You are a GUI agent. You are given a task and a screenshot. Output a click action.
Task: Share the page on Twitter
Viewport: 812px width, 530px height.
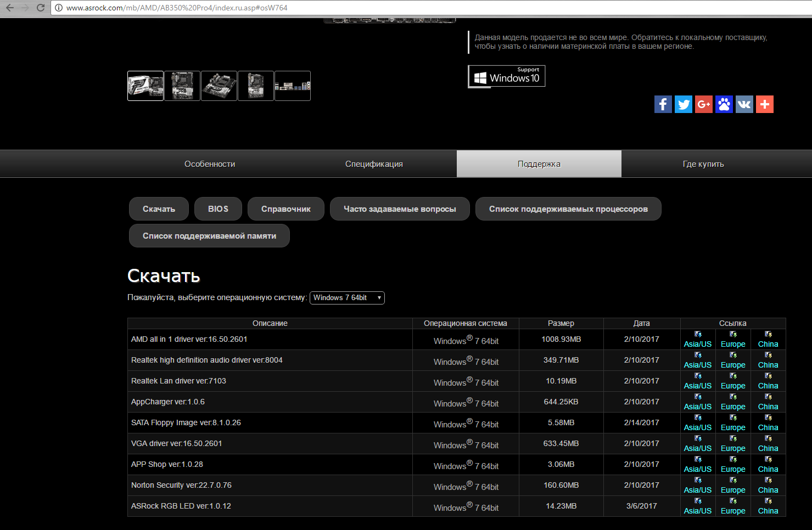(684, 104)
